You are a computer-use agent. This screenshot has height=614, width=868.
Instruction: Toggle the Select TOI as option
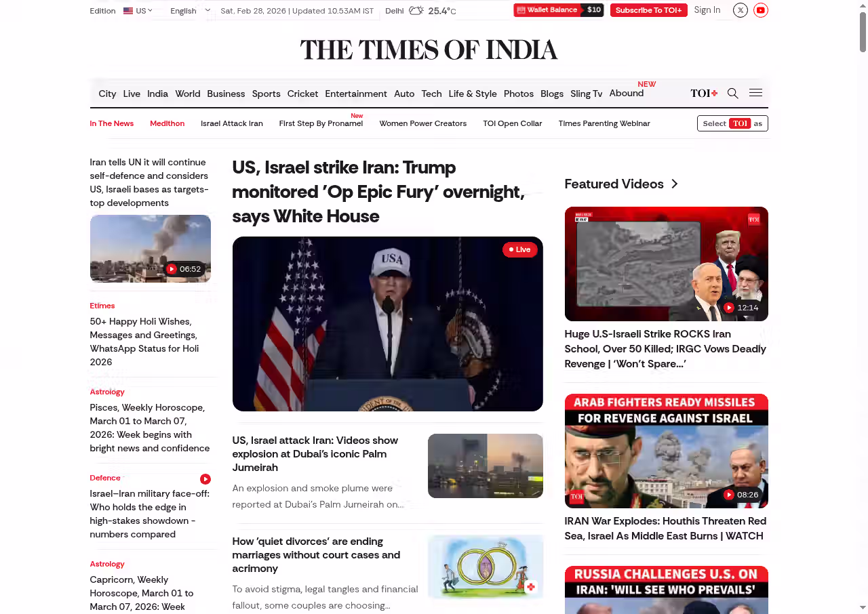[732, 123]
